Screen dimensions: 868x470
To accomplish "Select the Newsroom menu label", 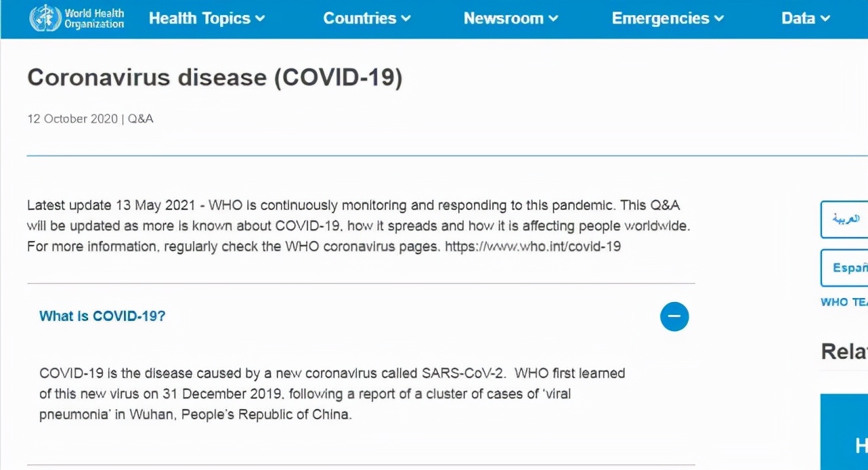I will 504,18.
